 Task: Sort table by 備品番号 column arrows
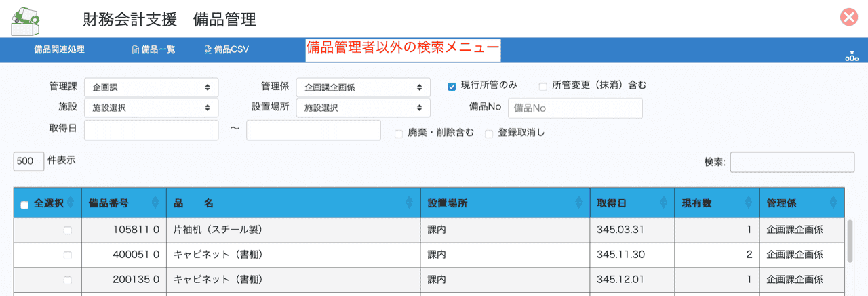[155, 203]
